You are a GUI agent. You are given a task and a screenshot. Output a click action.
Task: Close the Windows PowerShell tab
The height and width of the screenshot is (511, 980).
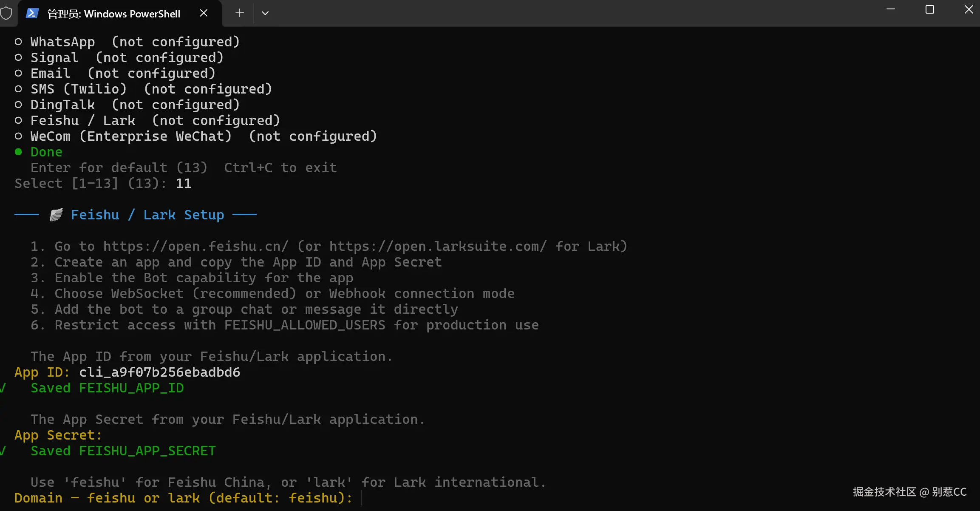pos(204,13)
